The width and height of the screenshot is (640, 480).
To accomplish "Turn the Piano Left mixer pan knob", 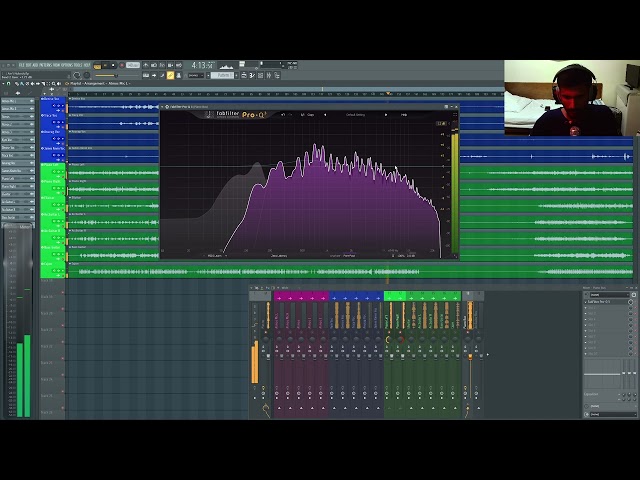I will tap(388, 340).
